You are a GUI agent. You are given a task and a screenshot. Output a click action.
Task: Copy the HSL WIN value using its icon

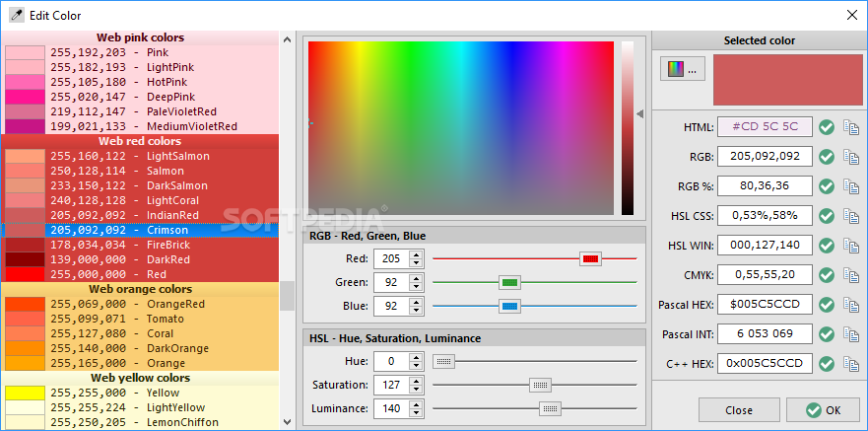(x=850, y=246)
